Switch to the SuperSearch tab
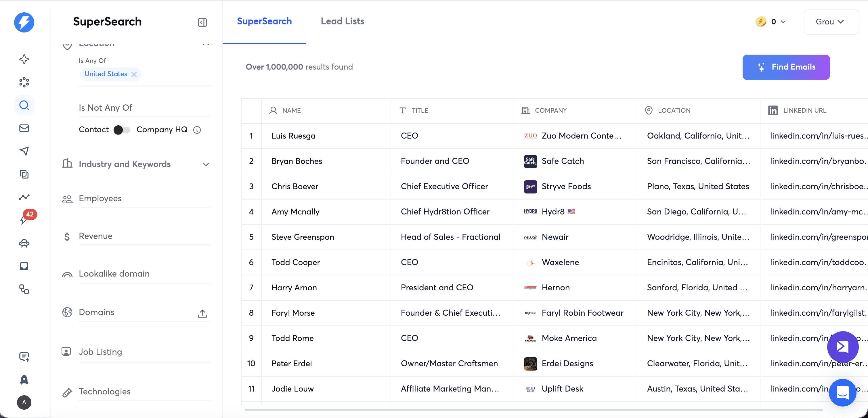Viewport: 868px width, 418px height. point(264,21)
